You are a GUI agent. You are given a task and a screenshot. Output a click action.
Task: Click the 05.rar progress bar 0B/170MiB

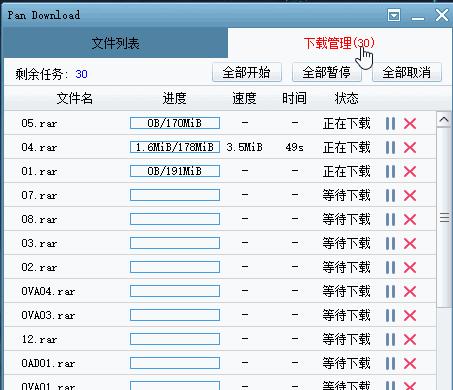click(175, 123)
